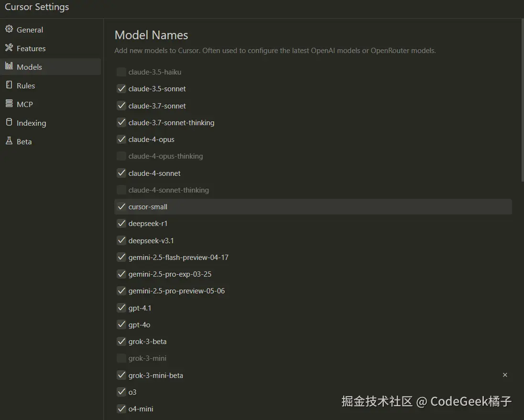The width and height of the screenshot is (524, 420).
Task: Enable the grok-3-mini checkbox
Action: pos(121,358)
